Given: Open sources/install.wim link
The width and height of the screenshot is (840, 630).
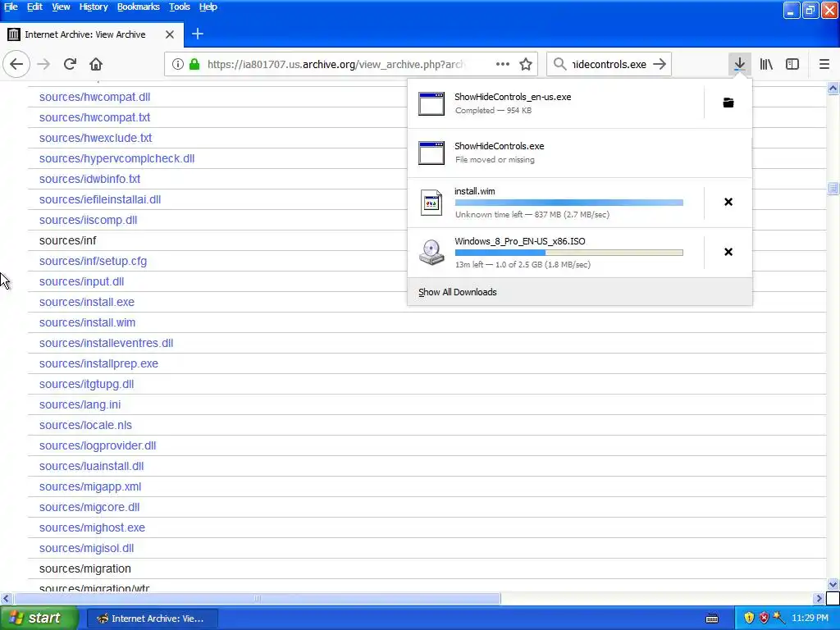Looking at the screenshot, I should [87, 322].
